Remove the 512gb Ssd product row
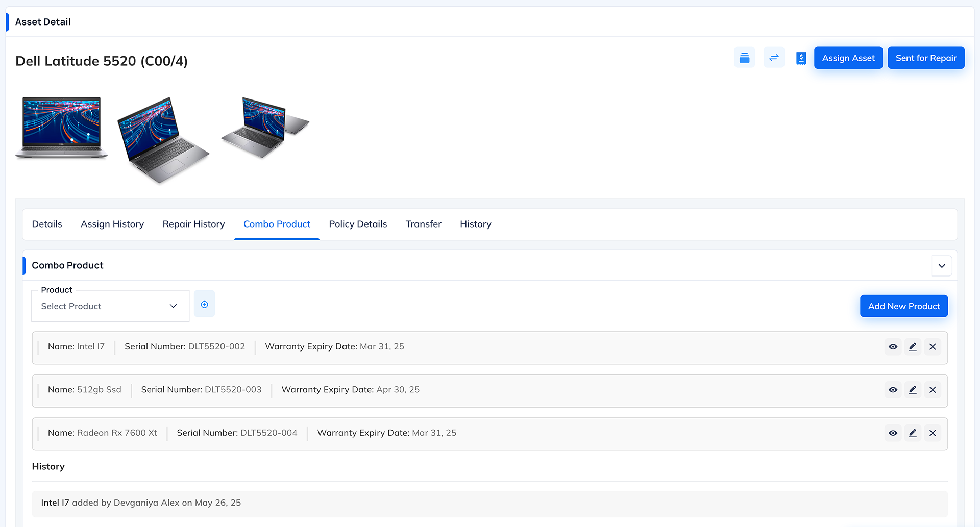This screenshot has width=980, height=527. click(x=933, y=390)
